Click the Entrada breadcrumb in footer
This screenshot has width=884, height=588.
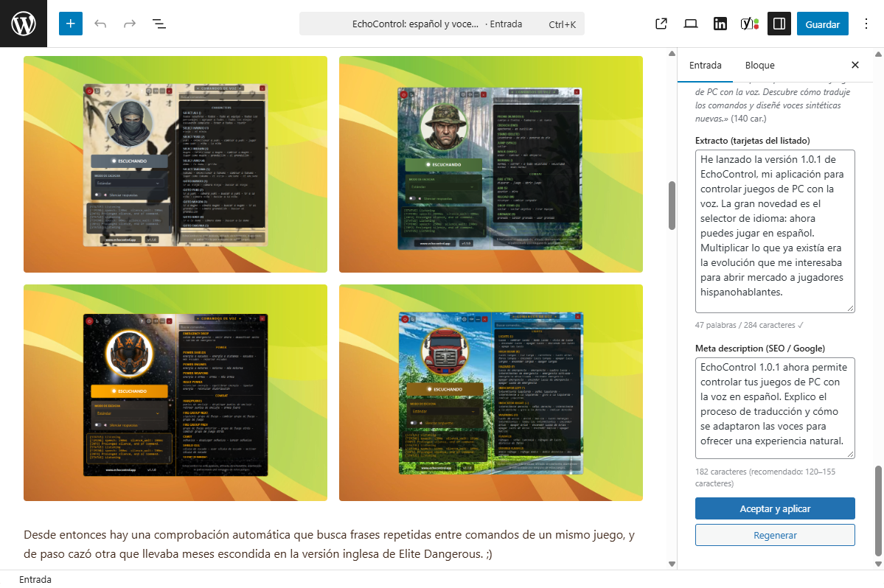[x=35, y=579]
